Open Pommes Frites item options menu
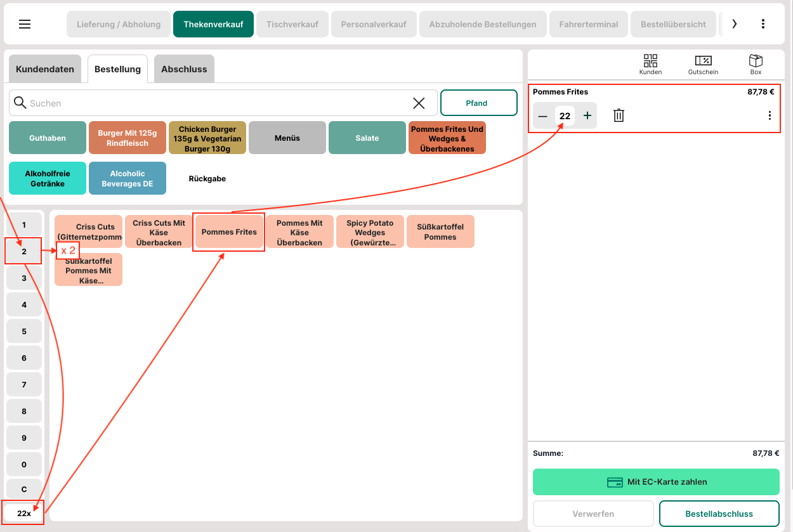The width and height of the screenshot is (793, 532). tap(770, 115)
